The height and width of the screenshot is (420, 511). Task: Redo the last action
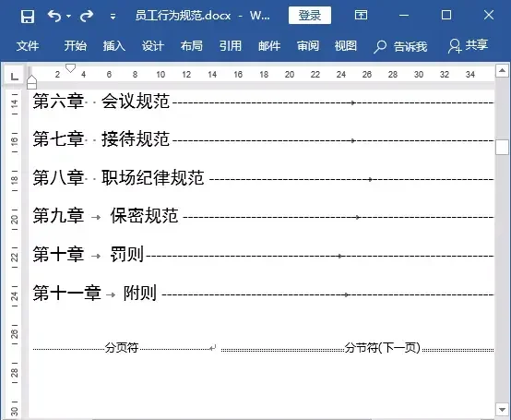pos(87,16)
